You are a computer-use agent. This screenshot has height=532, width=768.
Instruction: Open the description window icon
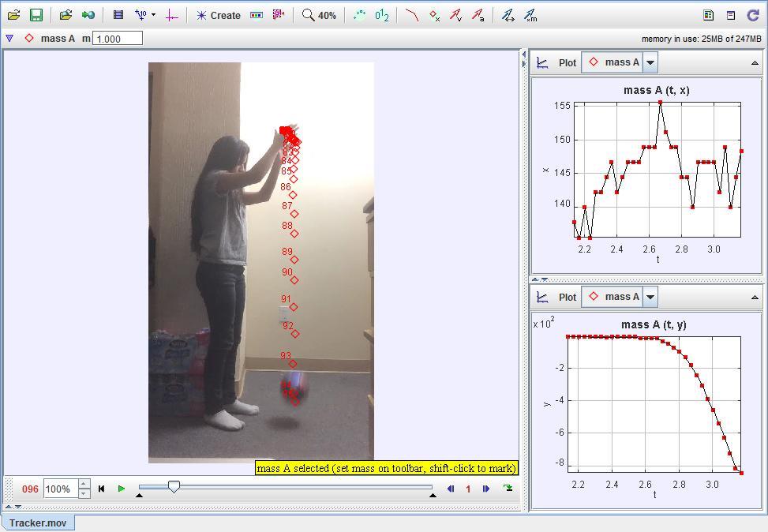731,15
